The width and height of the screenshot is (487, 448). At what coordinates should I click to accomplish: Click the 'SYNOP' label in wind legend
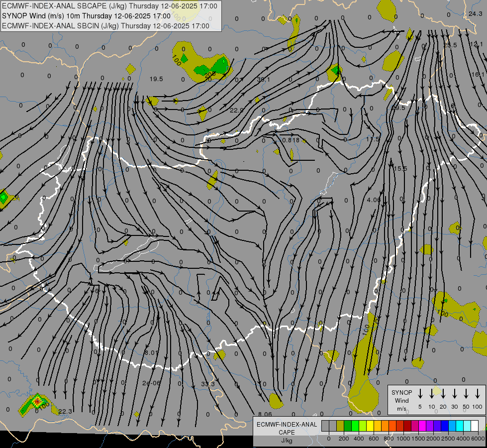click(401, 392)
